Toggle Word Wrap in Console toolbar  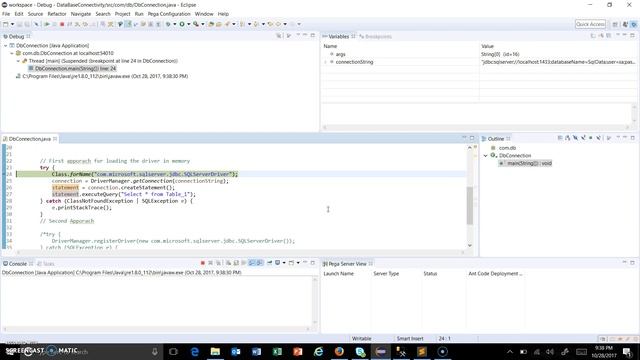(244, 263)
